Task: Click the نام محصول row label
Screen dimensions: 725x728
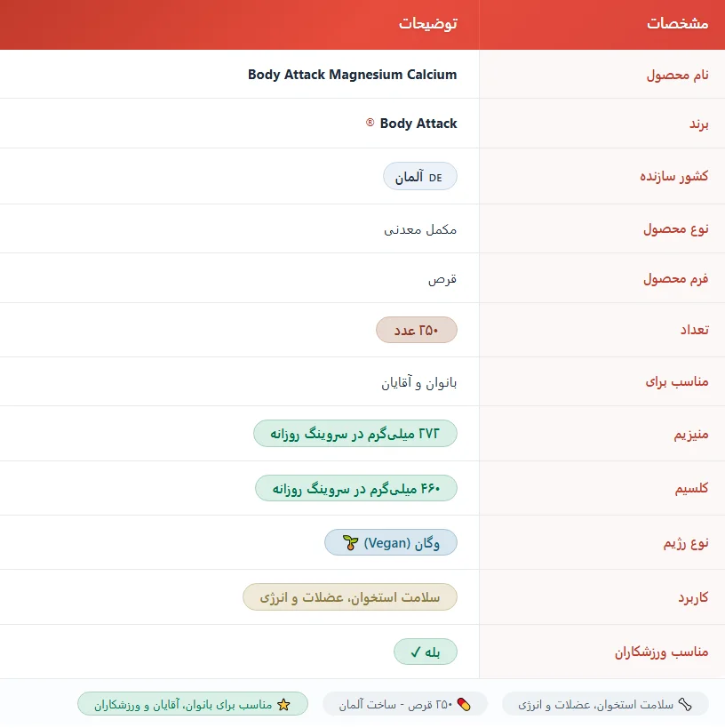Action: [677, 75]
